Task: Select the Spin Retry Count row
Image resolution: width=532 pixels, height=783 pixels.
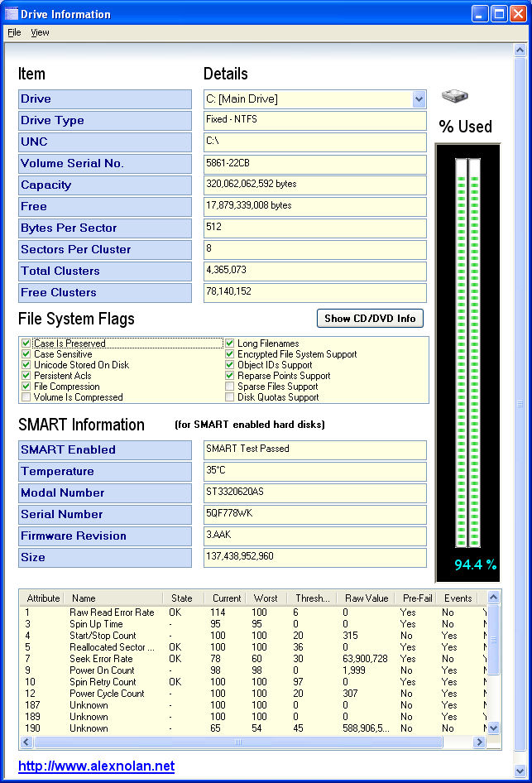Action: point(253,682)
